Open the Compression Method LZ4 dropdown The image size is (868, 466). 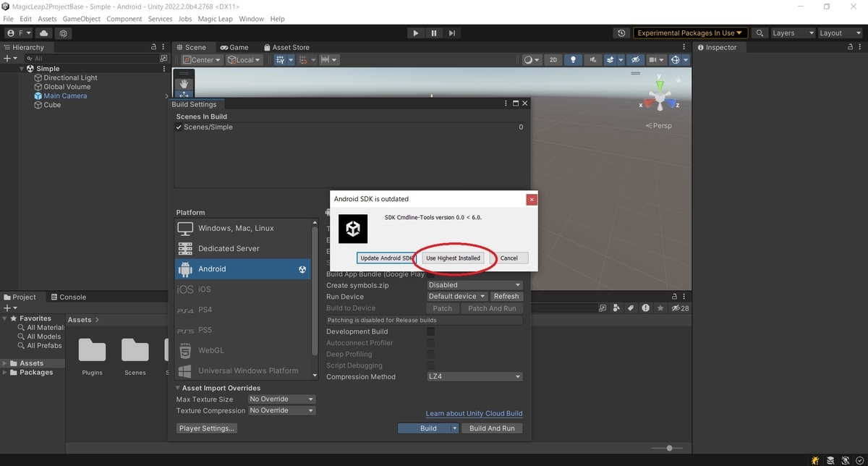(475, 376)
